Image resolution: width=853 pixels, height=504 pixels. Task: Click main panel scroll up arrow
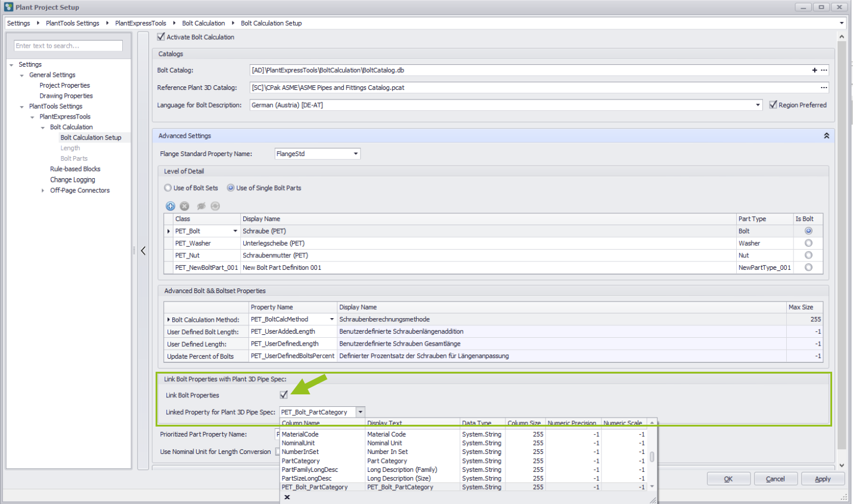click(842, 37)
